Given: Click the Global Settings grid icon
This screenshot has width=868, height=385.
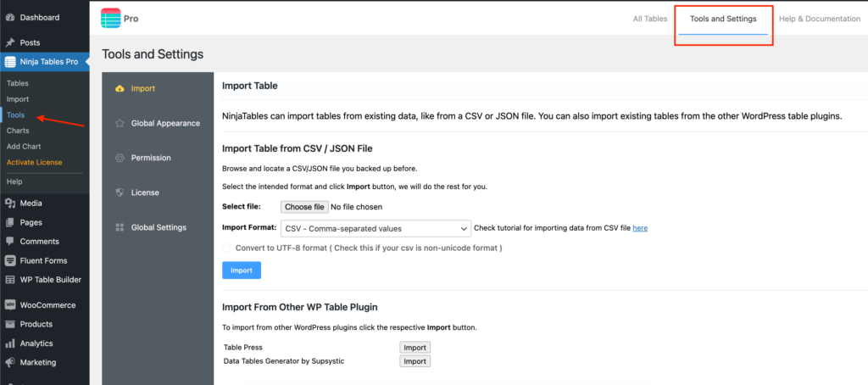Looking at the screenshot, I should pos(119,227).
